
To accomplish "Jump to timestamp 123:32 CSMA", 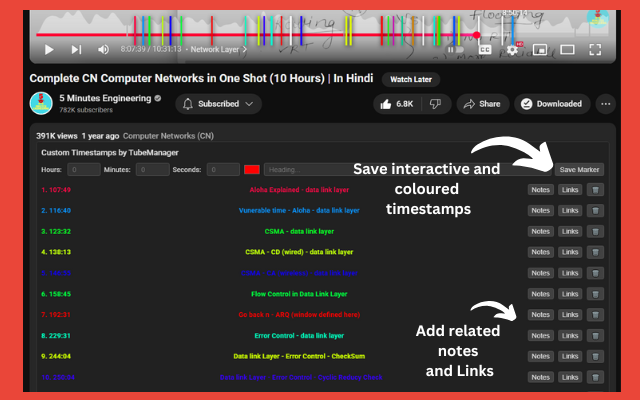I will 56,231.
